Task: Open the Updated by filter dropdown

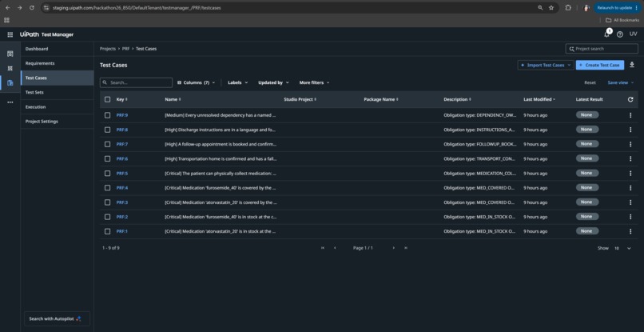Action: point(273,82)
